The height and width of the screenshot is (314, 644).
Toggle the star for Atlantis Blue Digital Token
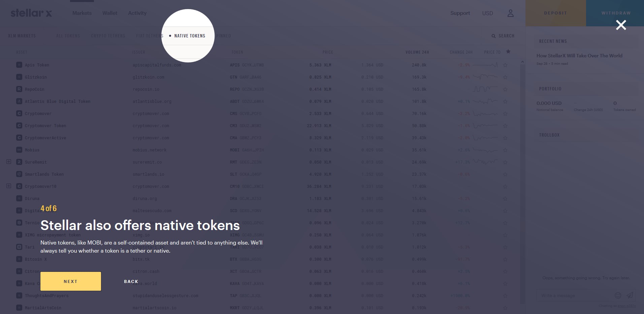click(x=505, y=102)
